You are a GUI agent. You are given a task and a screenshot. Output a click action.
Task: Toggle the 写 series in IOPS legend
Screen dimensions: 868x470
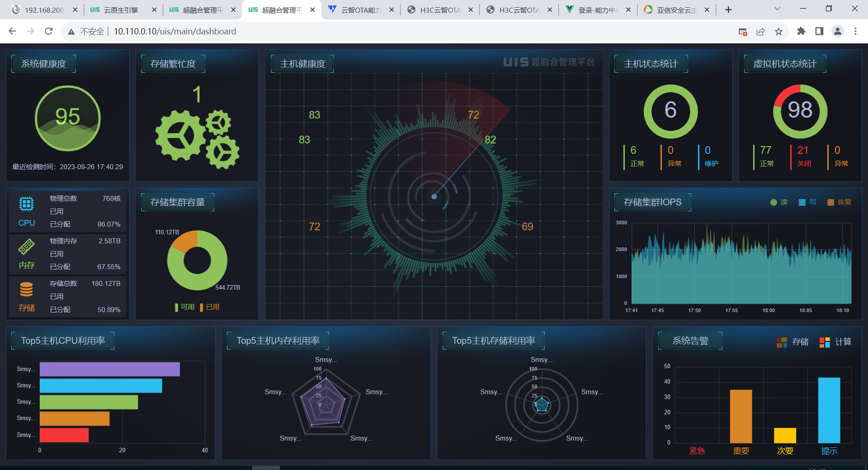click(807, 202)
